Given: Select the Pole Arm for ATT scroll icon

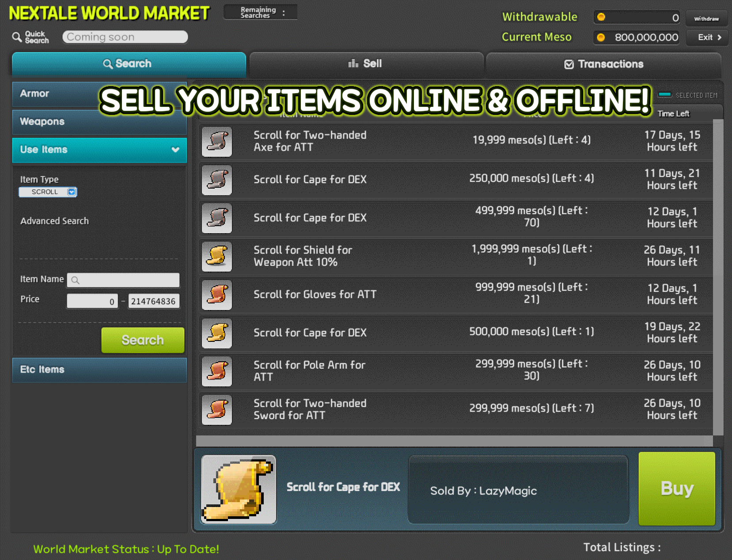Looking at the screenshot, I should coord(216,371).
